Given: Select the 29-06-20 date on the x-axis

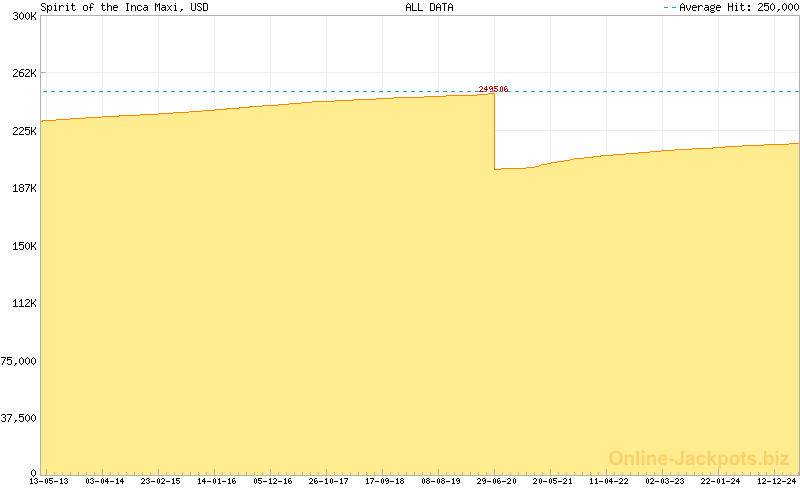Looking at the screenshot, I should point(497,481).
